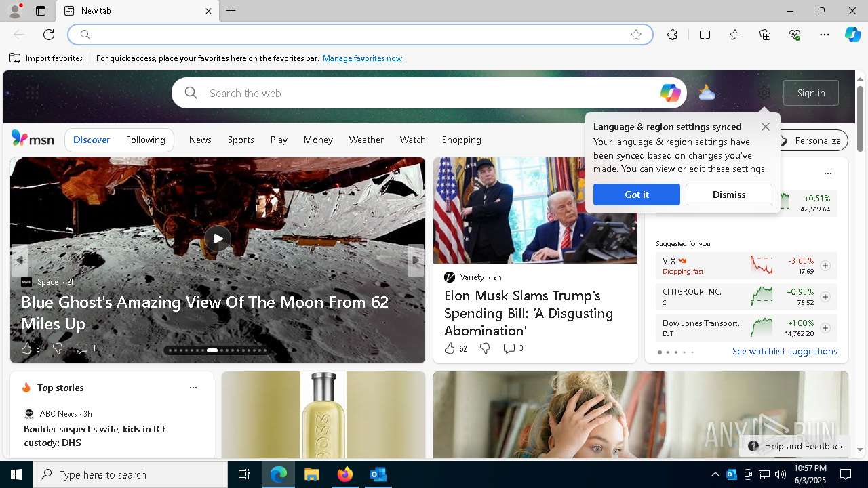Dislike the Blue Ghost story
Viewport: 868px width, 488px height.
(x=58, y=348)
